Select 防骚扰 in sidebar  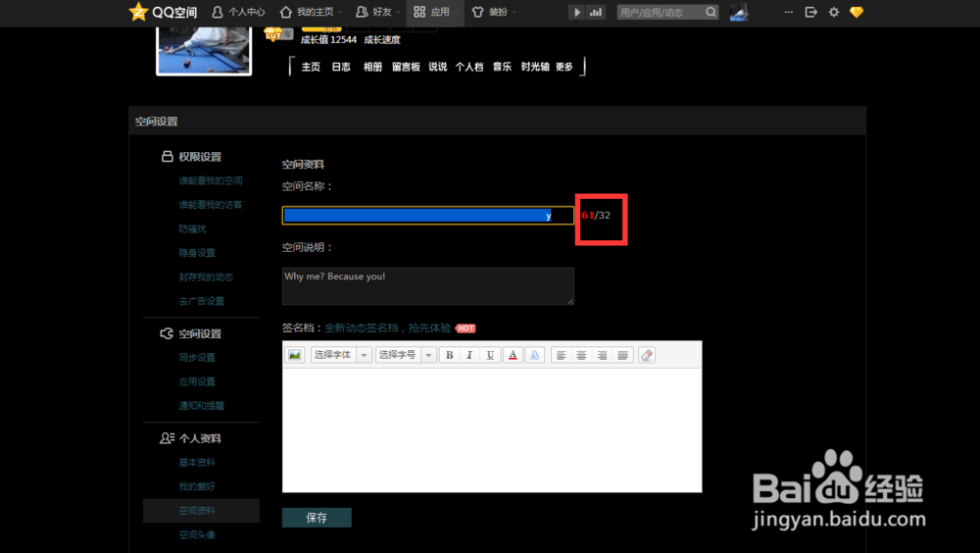(192, 228)
